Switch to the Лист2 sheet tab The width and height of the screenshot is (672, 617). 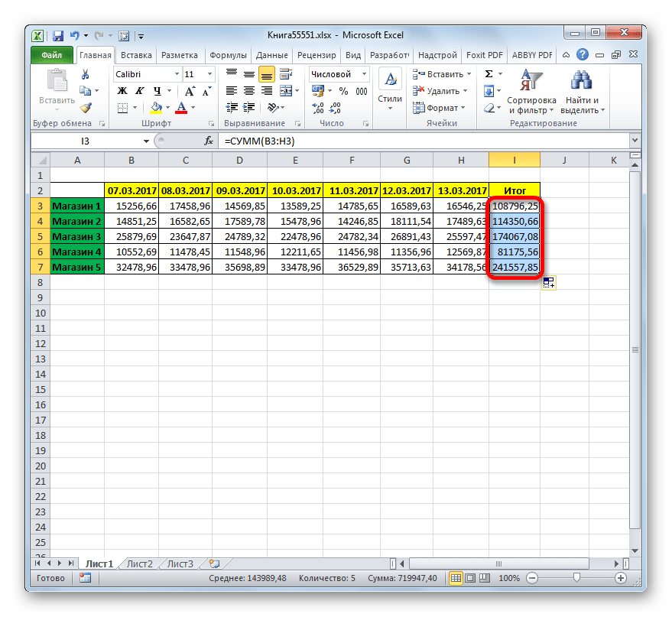click(140, 563)
